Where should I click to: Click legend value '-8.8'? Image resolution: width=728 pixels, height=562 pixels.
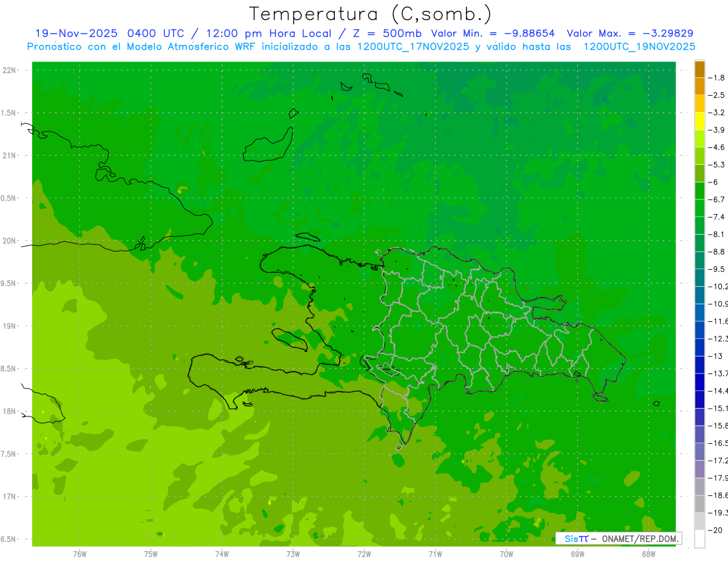718,252
